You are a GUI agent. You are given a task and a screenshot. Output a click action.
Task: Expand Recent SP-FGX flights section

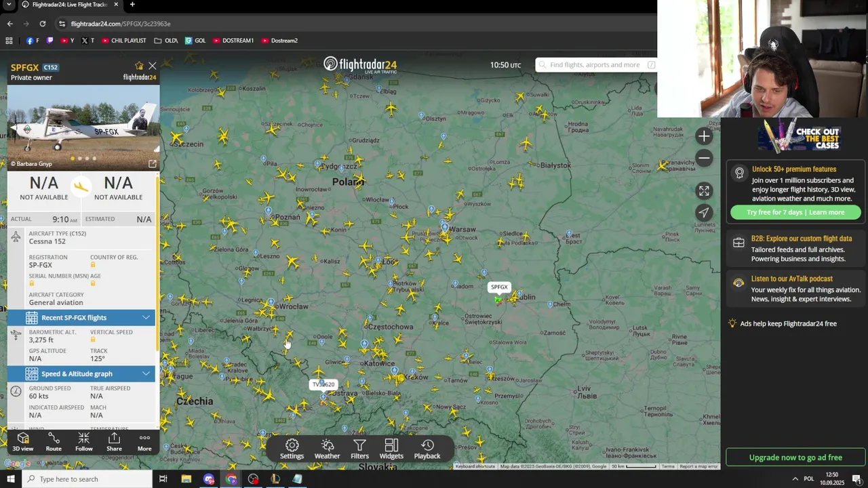pos(81,317)
